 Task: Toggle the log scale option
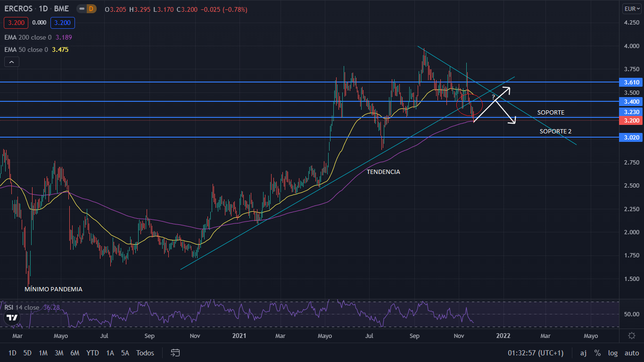(613, 353)
